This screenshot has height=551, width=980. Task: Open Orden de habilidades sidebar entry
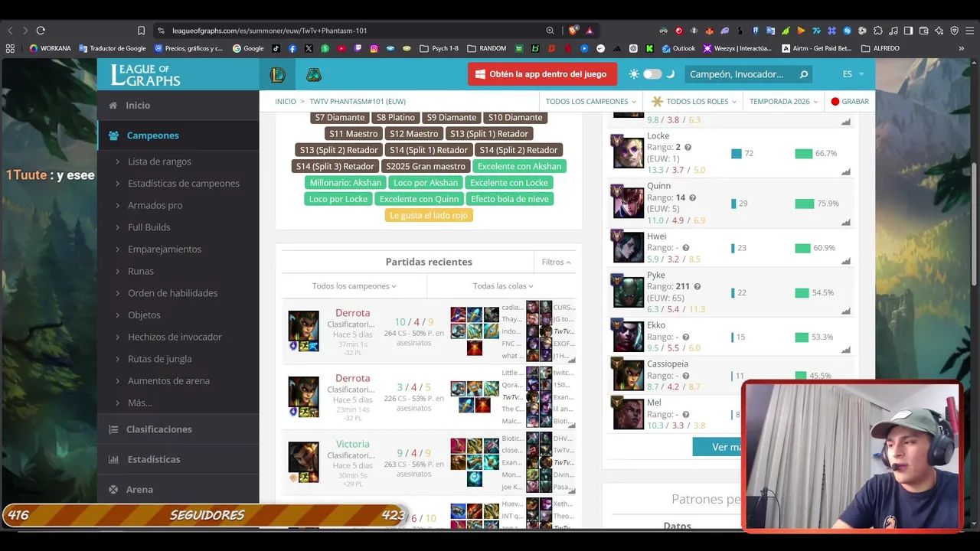(x=173, y=293)
